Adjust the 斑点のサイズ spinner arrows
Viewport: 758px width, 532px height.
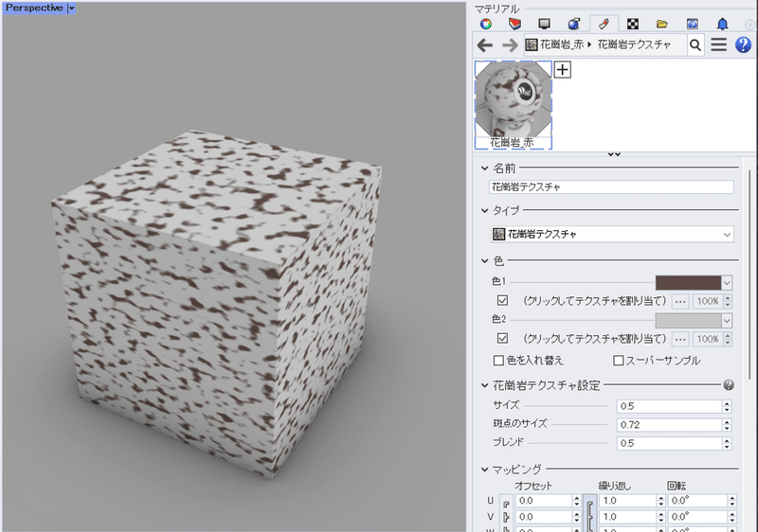pyautogui.click(x=727, y=425)
